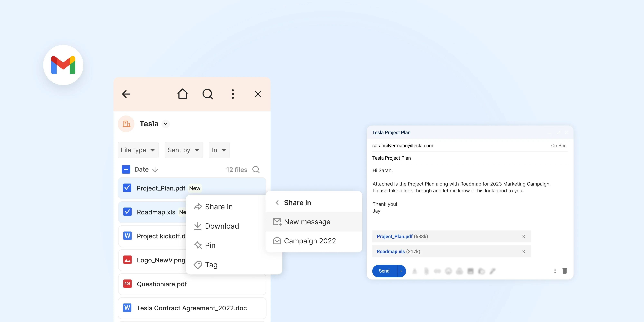This screenshot has width=644, height=322.
Task: Open Cc recipients field link
Action: click(x=554, y=146)
